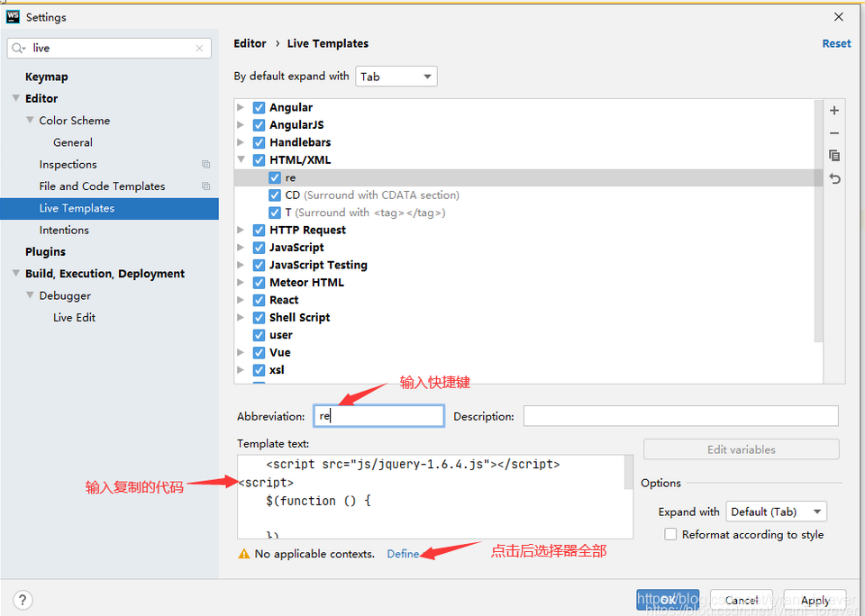Click the copy icon beside Inspections
Image resolution: width=865 pixels, height=616 pixels.
[x=205, y=164]
